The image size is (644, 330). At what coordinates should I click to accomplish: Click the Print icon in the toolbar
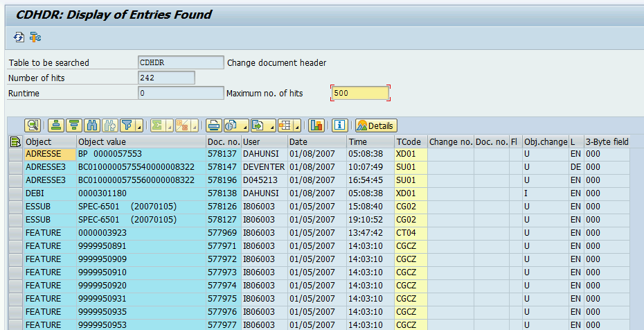[x=214, y=125]
